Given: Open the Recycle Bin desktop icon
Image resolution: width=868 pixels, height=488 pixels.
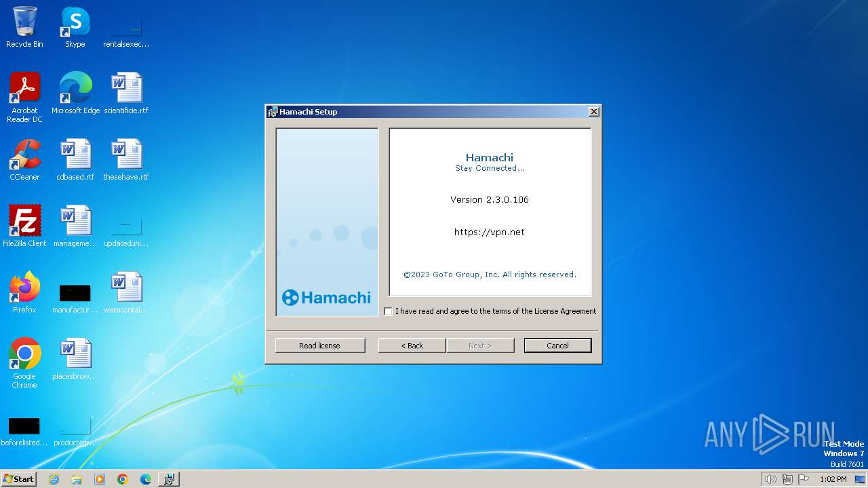Looking at the screenshot, I should coord(24,27).
